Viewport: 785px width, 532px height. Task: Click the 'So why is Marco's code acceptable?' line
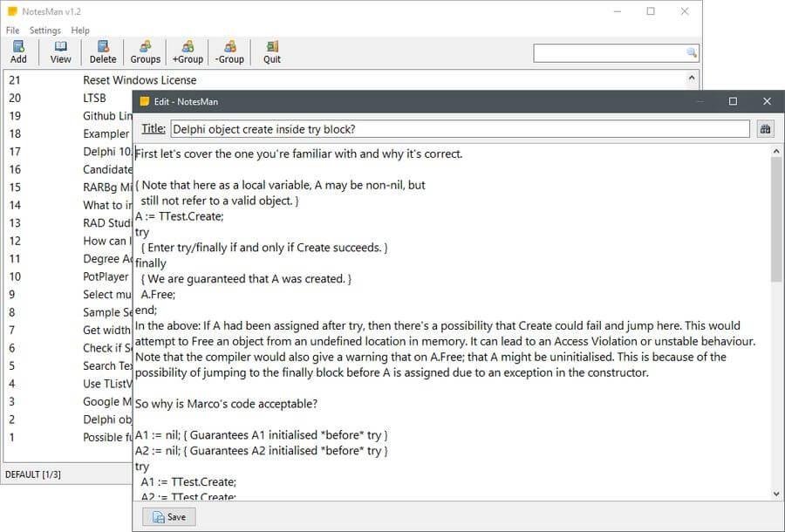226,404
